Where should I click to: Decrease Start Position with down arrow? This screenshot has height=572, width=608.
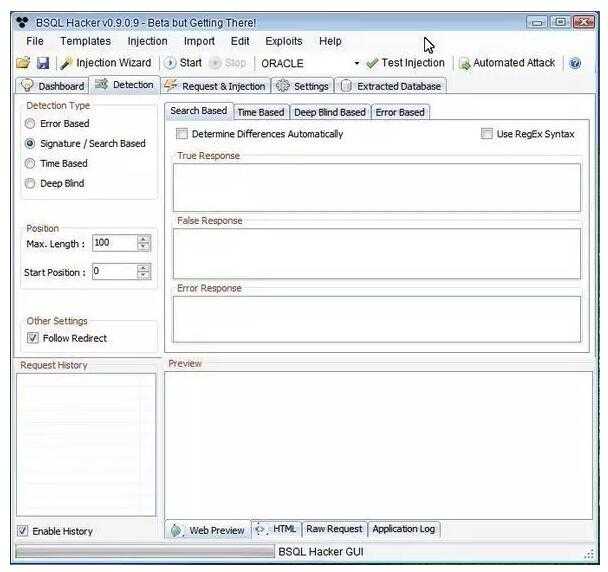144,276
